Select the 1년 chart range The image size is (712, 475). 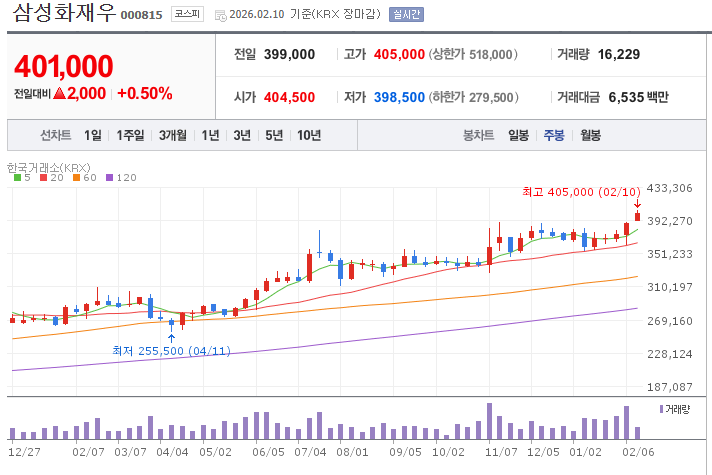point(210,135)
